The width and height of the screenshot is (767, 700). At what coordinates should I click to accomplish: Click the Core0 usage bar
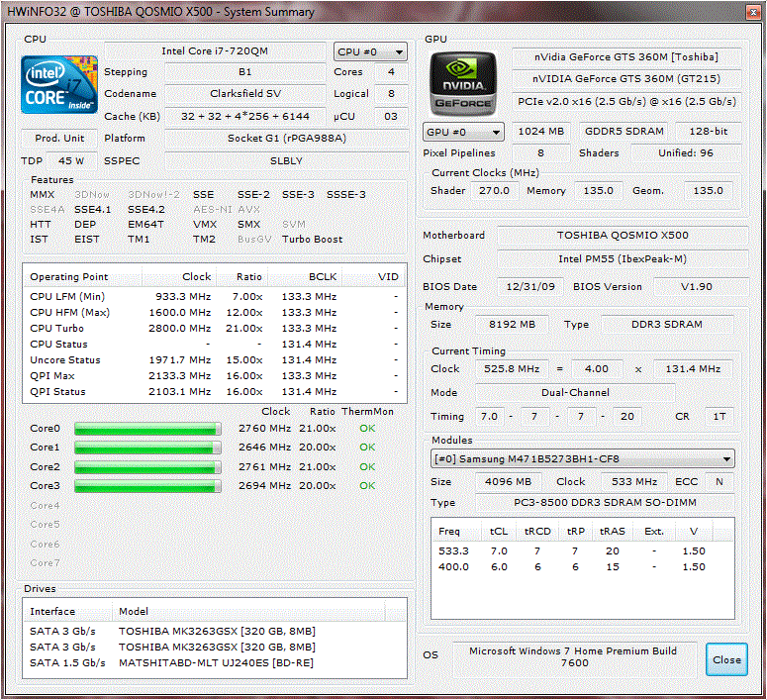(146, 429)
